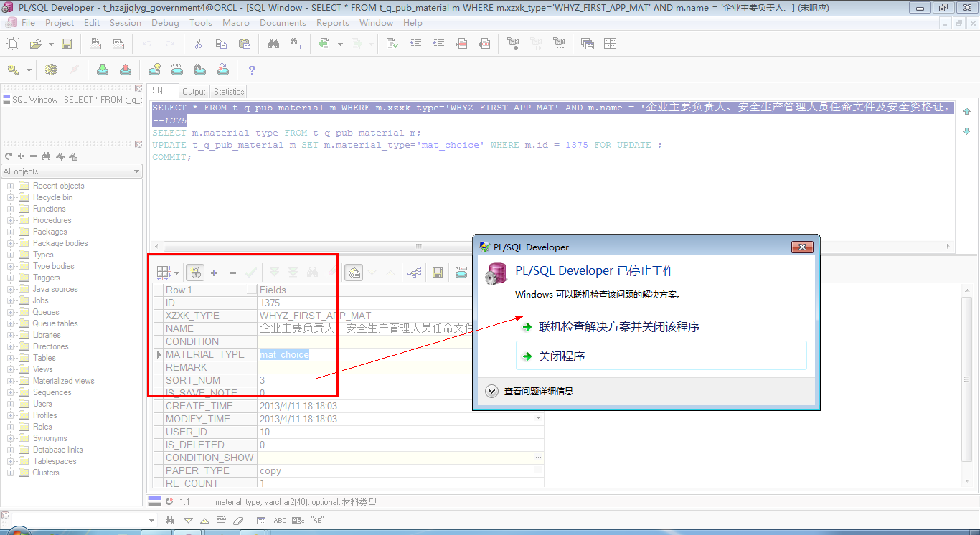The image size is (980, 535).
Task: Click the Delete record minus icon
Action: coord(232,273)
